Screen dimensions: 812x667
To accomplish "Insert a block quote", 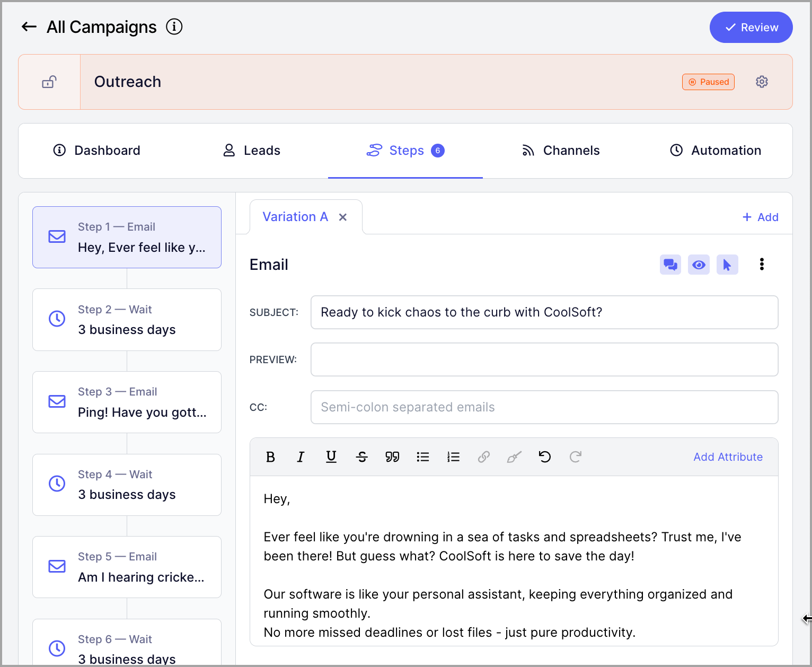I will pos(392,457).
